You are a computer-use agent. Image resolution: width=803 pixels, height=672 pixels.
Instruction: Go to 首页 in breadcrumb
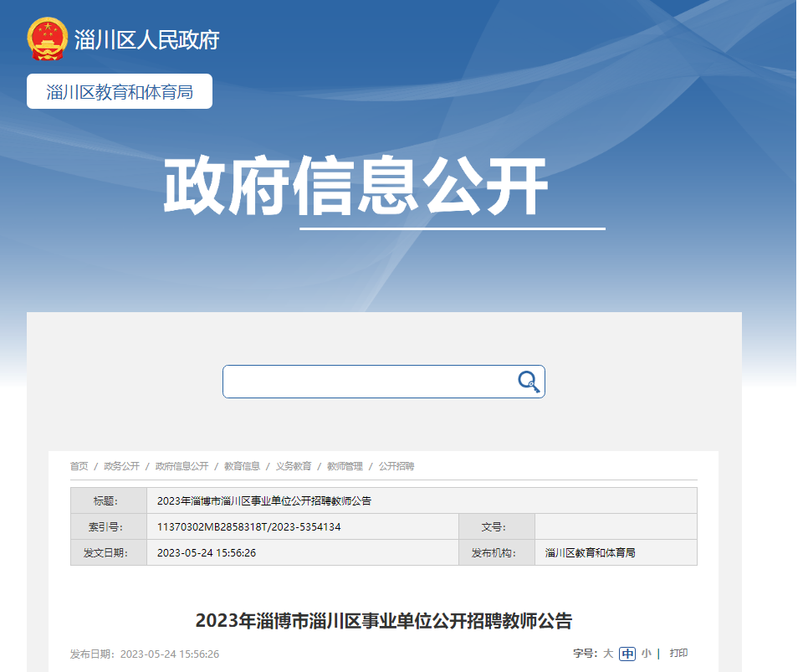(x=79, y=466)
